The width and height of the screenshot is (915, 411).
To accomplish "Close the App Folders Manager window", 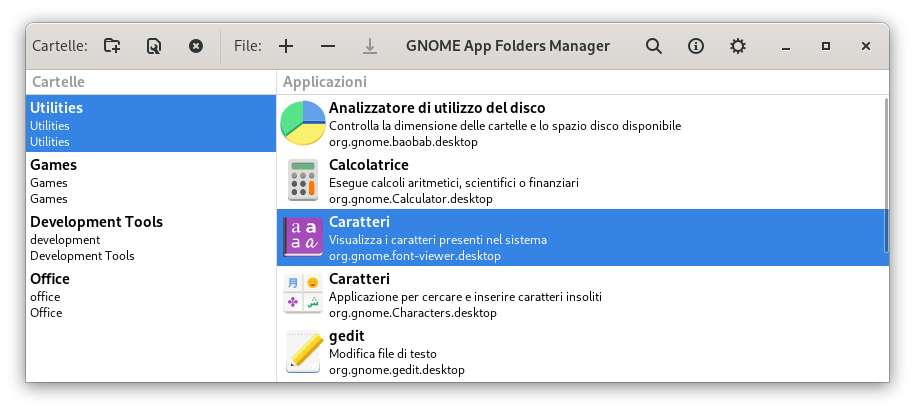I will tap(866, 46).
